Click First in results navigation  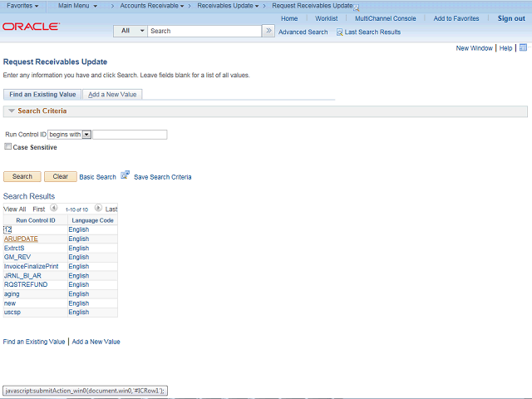coord(39,209)
